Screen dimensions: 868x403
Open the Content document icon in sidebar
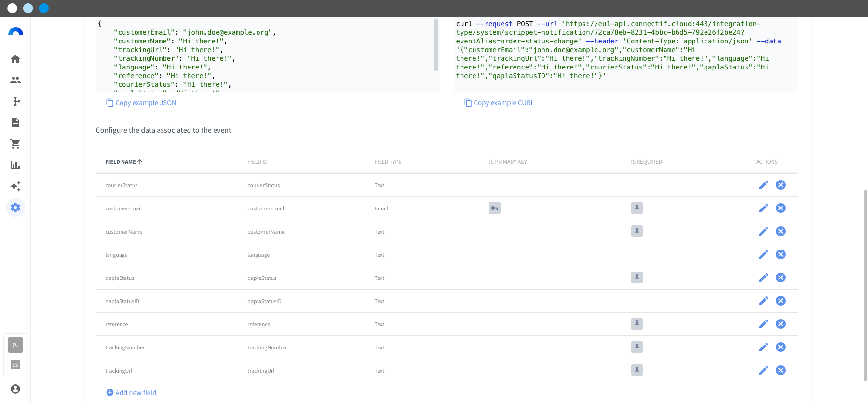(15, 123)
